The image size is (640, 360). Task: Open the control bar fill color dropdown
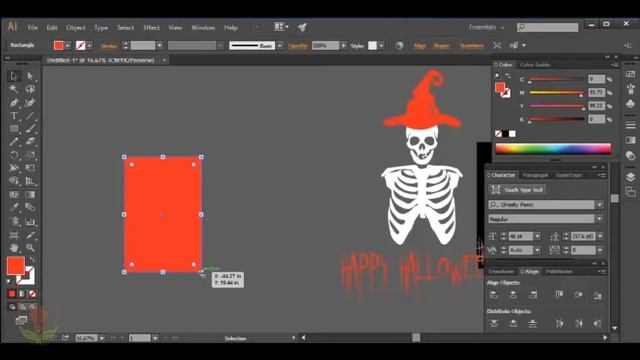pos(67,46)
